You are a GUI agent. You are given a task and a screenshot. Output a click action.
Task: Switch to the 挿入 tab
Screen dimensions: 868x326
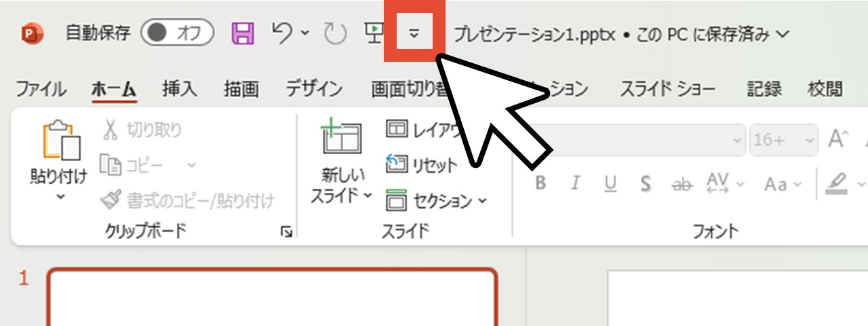click(180, 88)
